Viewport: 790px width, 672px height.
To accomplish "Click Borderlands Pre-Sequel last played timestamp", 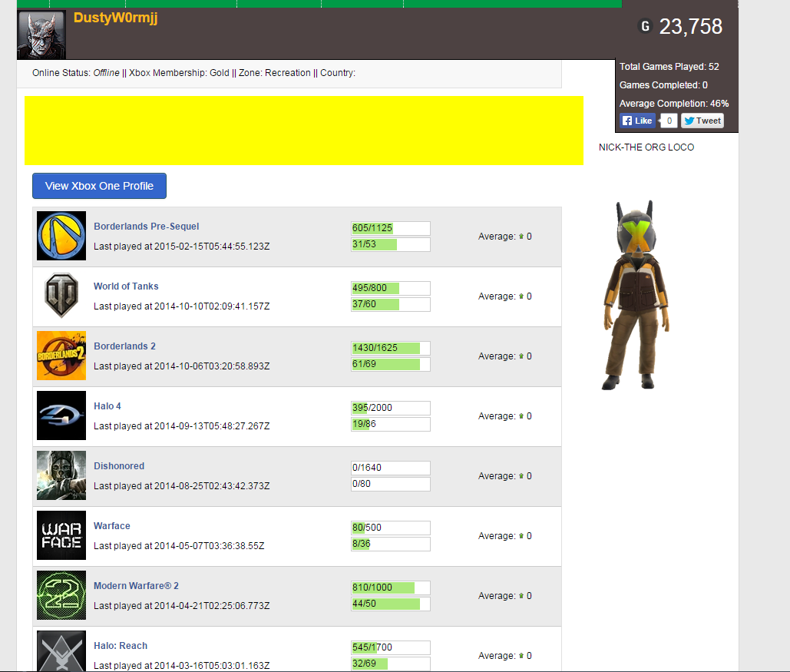I will pos(182,247).
